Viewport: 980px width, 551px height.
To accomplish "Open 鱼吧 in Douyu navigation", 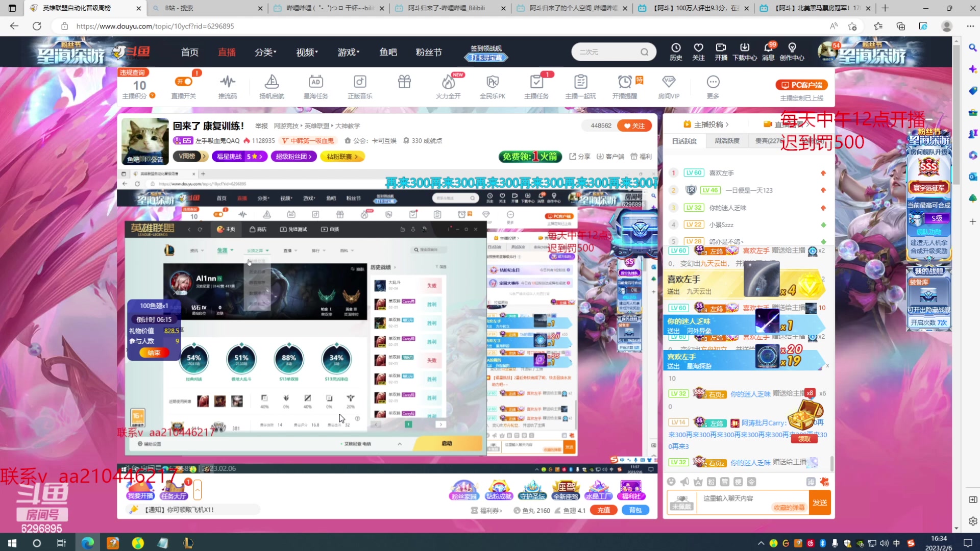I will coord(388,52).
